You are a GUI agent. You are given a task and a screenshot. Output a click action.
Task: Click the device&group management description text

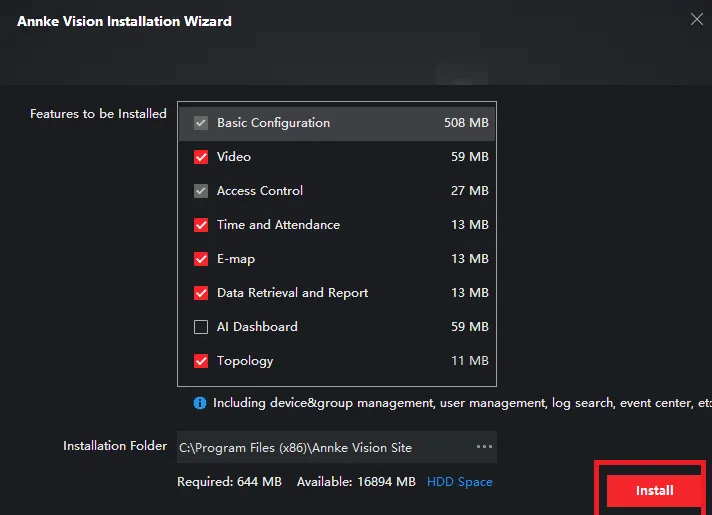(x=462, y=403)
